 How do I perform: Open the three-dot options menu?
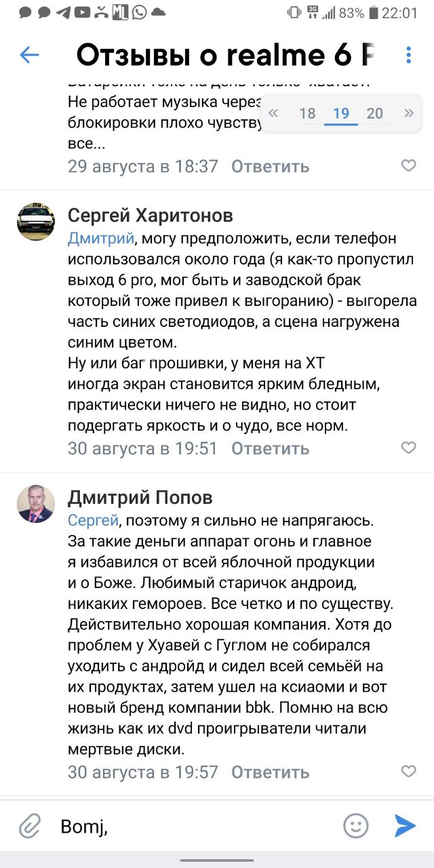click(x=408, y=55)
